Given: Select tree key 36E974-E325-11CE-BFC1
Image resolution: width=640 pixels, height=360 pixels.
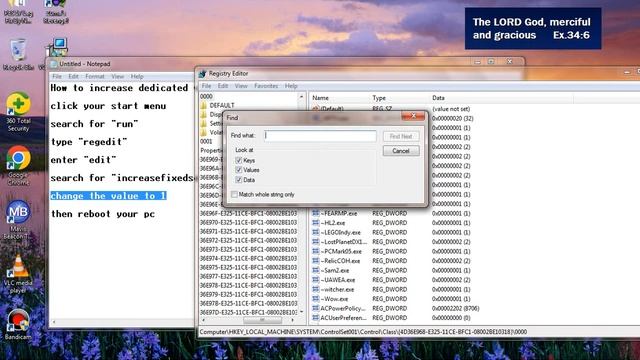Looking at the screenshot, I should click(x=248, y=258).
